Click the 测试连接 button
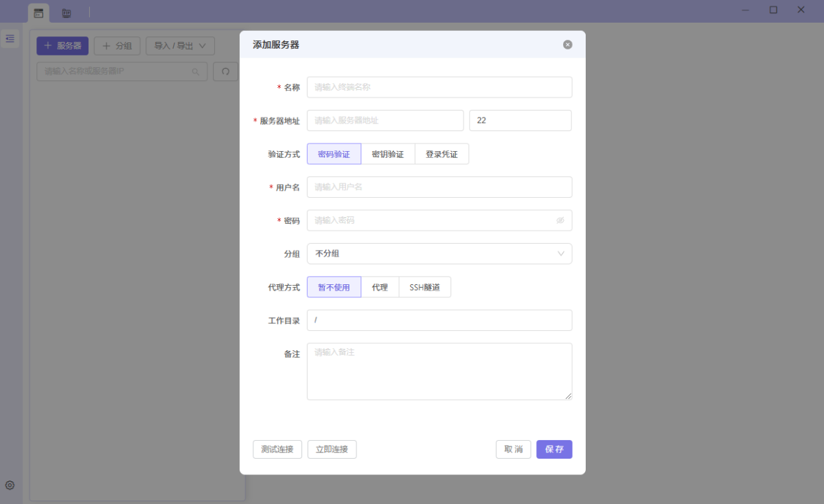This screenshot has height=504, width=824. [277, 450]
